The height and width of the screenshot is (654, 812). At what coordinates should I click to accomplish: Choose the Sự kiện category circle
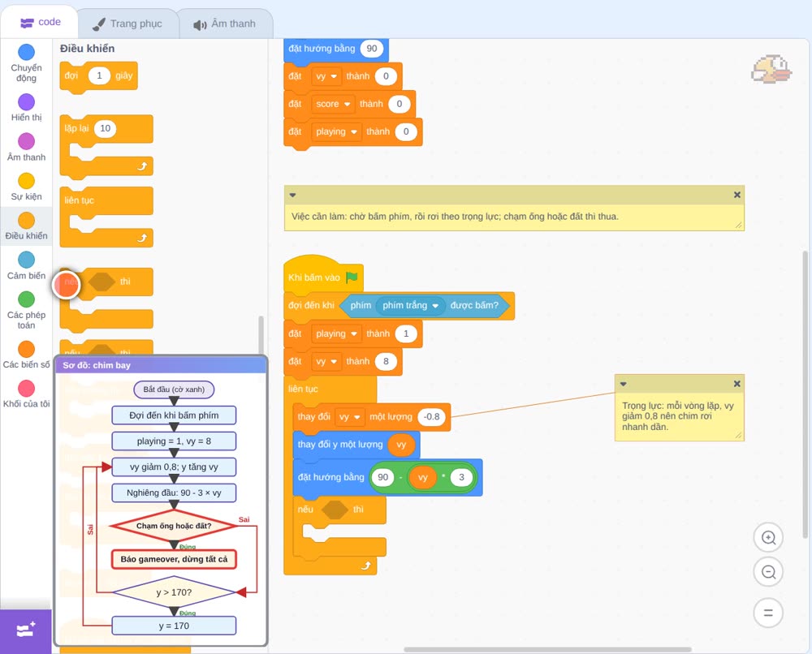click(27, 181)
